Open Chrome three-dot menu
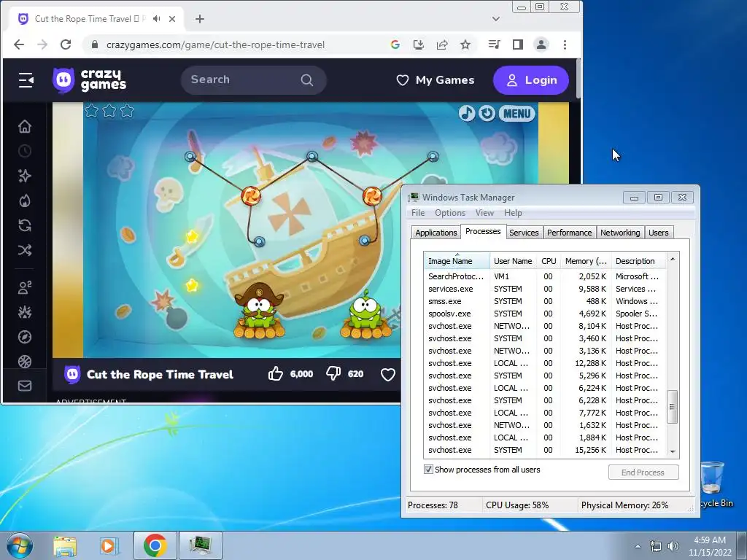This screenshot has height=560, width=747. (565, 44)
